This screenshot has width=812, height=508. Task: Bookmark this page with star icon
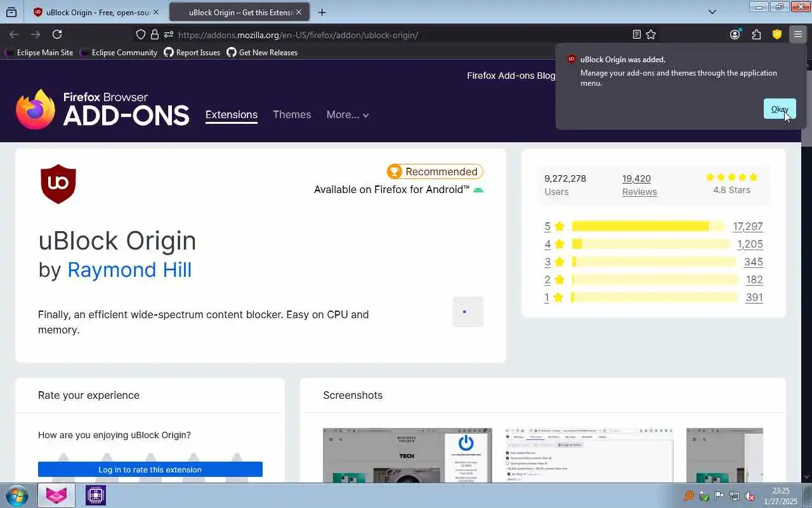tap(651, 34)
